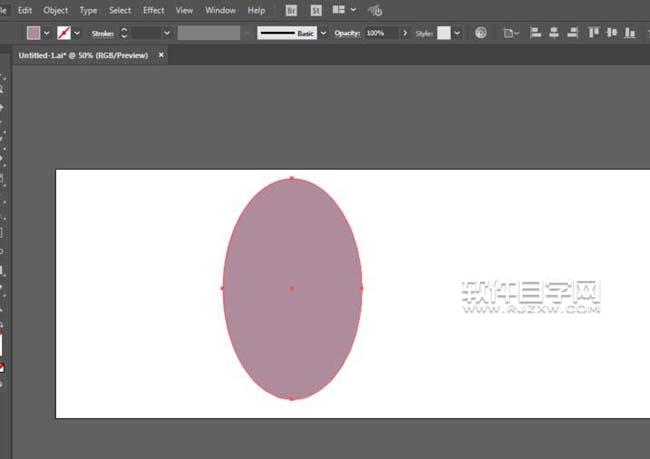
Task: Open the fill color dropdown arrow
Action: (x=47, y=33)
